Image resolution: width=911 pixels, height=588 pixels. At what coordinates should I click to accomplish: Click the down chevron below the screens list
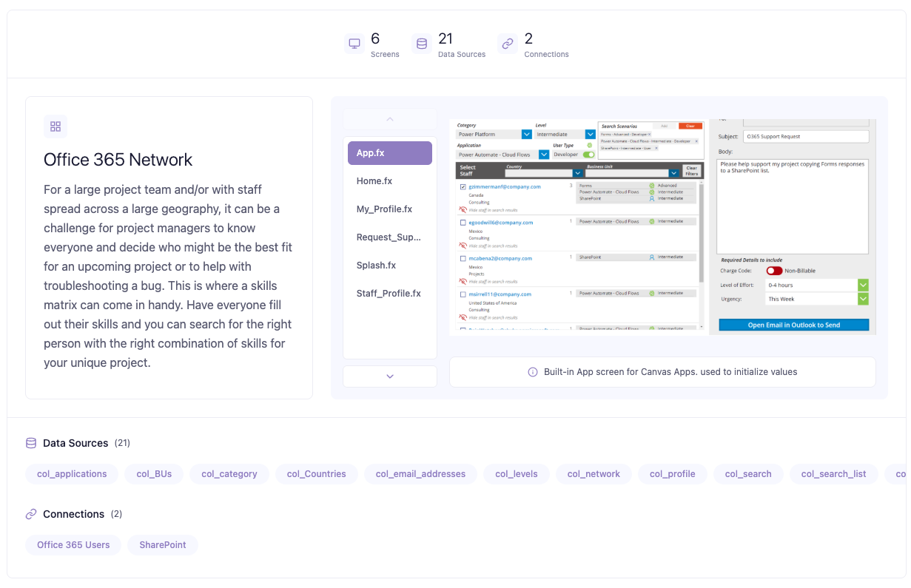390,376
